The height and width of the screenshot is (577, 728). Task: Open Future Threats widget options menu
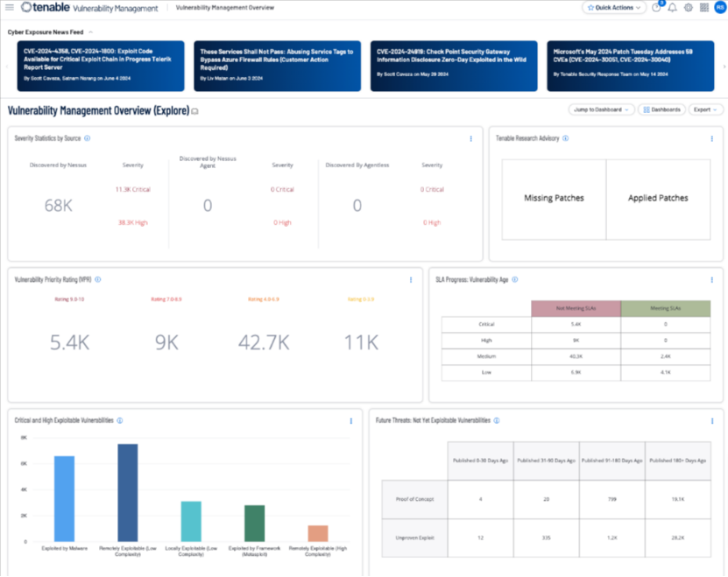coord(711,421)
